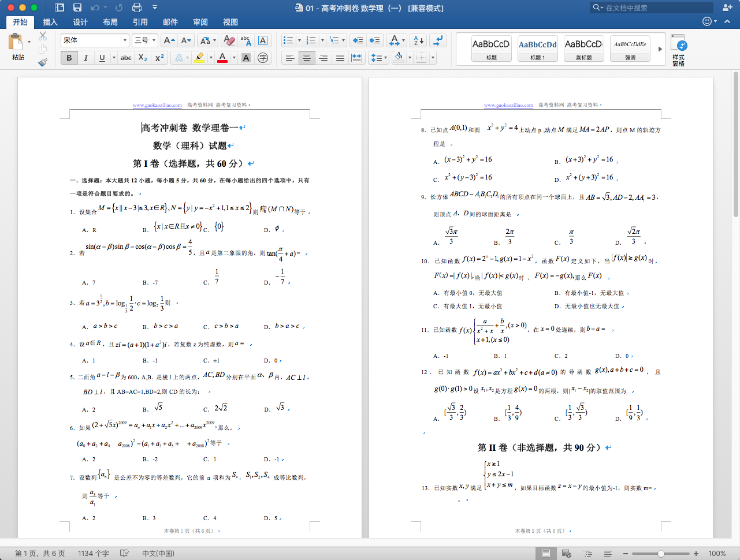Switch to web layout view in status bar

click(567, 553)
